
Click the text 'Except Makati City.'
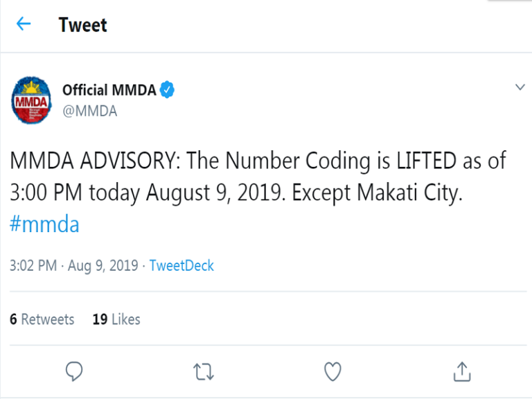click(378, 193)
